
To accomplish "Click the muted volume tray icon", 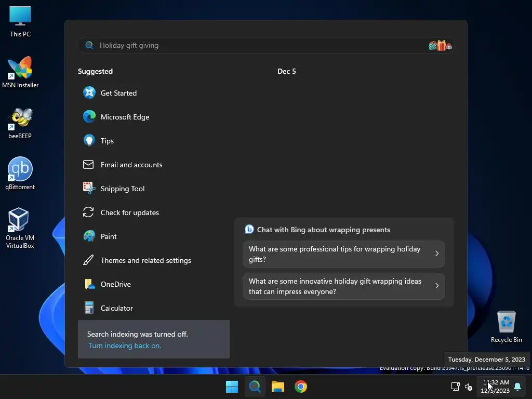I will click(x=469, y=387).
